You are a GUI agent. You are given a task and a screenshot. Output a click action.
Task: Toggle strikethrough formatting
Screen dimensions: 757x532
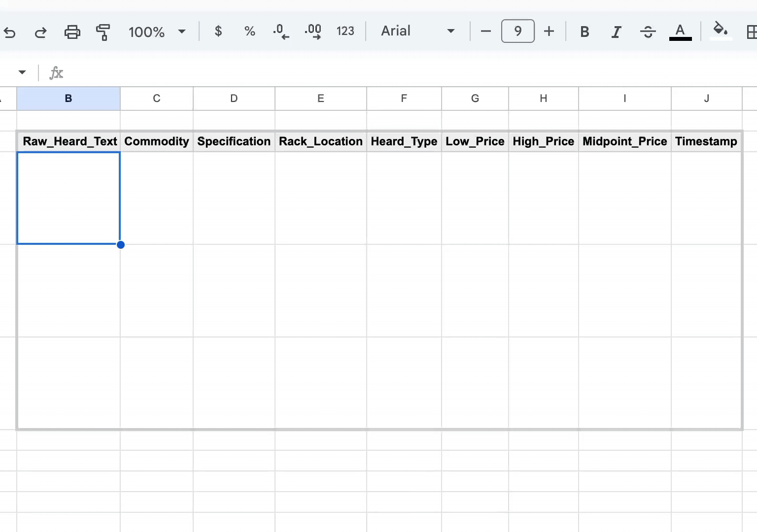coord(648,32)
